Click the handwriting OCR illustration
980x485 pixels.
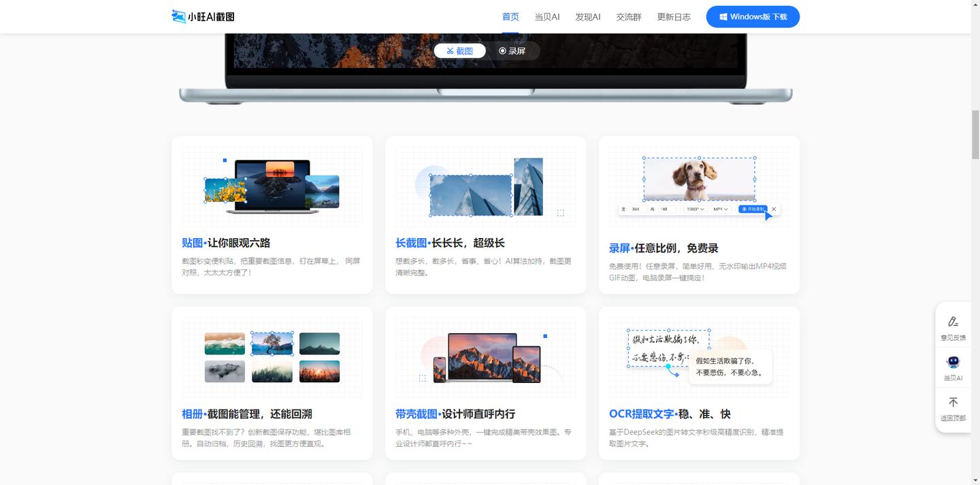tap(668, 348)
